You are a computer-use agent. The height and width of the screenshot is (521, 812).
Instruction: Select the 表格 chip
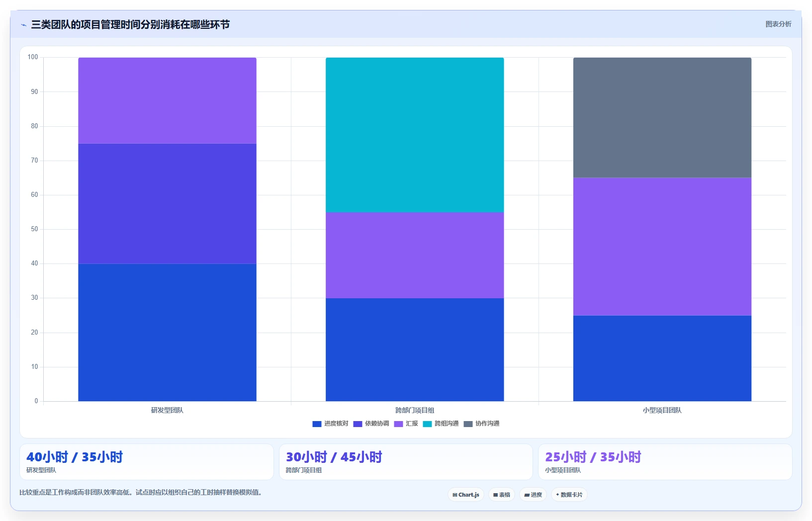click(502, 495)
